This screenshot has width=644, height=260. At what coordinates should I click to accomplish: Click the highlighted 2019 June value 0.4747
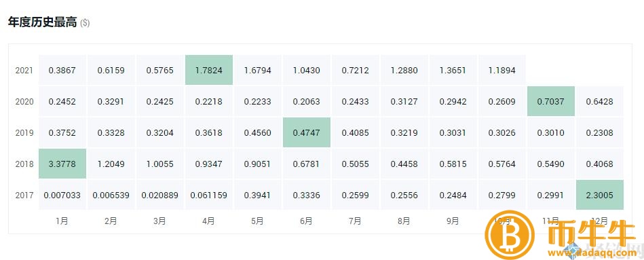pyautogui.click(x=307, y=132)
